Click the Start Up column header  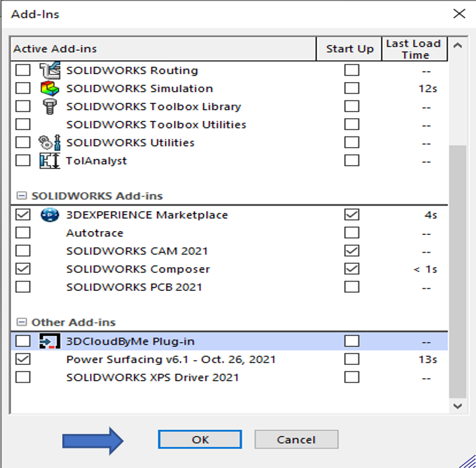click(349, 49)
